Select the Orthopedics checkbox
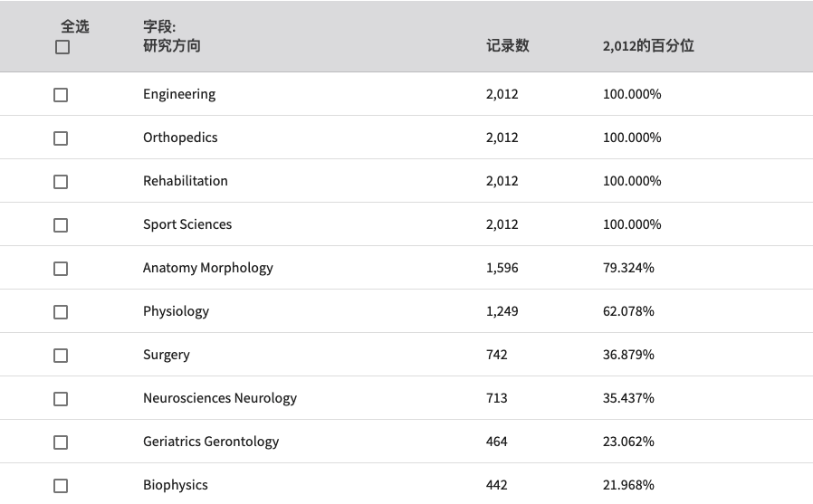813x504 pixels. click(x=61, y=138)
